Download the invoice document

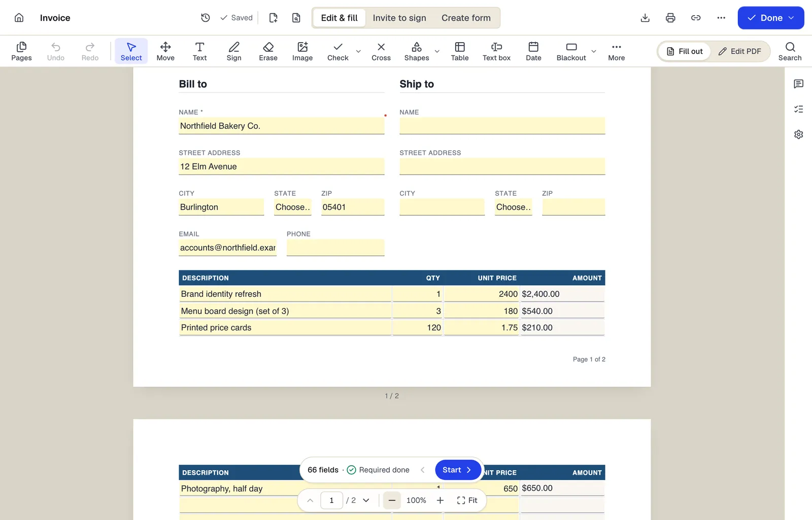pyautogui.click(x=645, y=18)
